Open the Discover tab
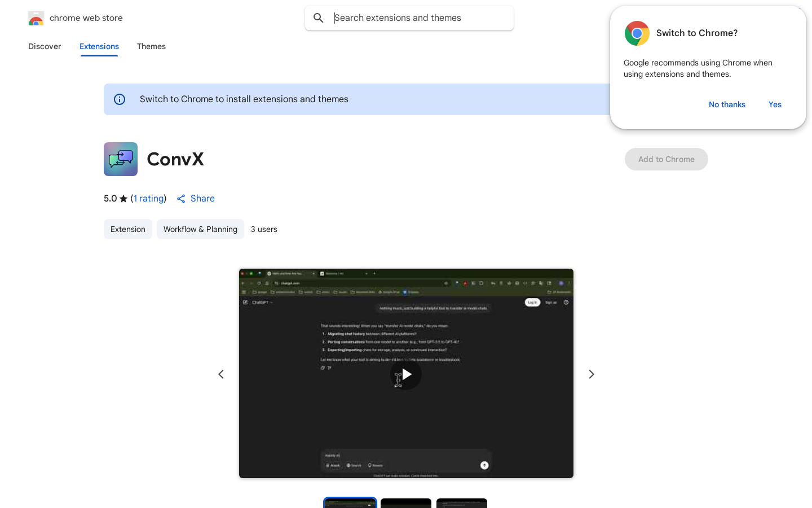812x508 pixels. pos(45,46)
